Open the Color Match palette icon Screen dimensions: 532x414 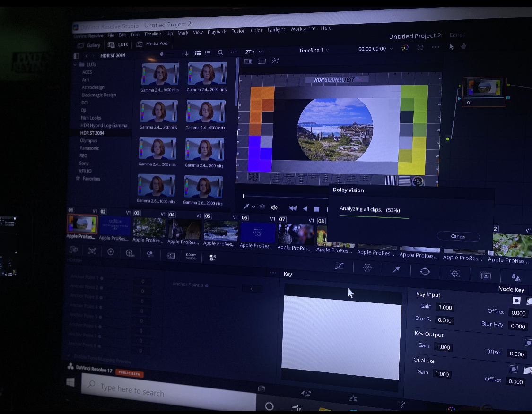(x=92, y=251)
